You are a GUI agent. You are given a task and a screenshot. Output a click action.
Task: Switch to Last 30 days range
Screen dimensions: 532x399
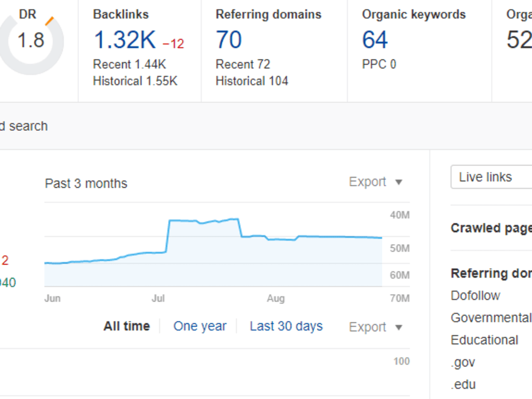[286, 326]
